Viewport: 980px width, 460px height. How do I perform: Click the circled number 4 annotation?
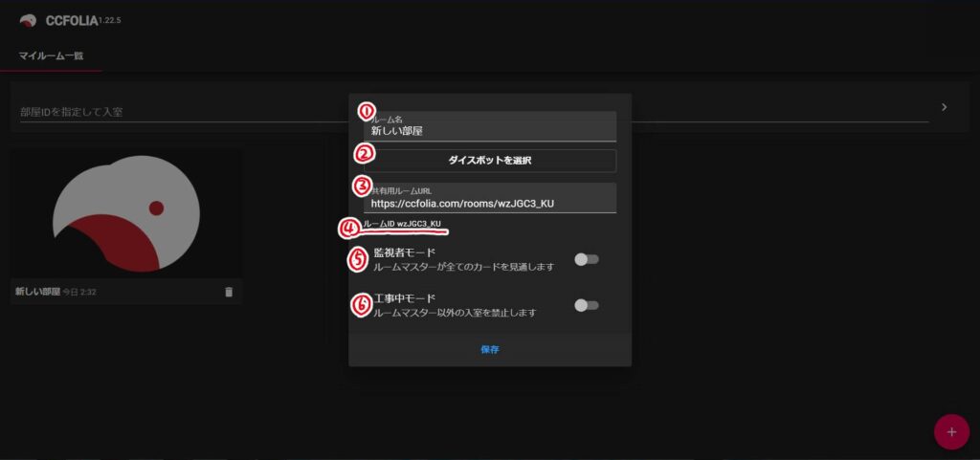348,230
